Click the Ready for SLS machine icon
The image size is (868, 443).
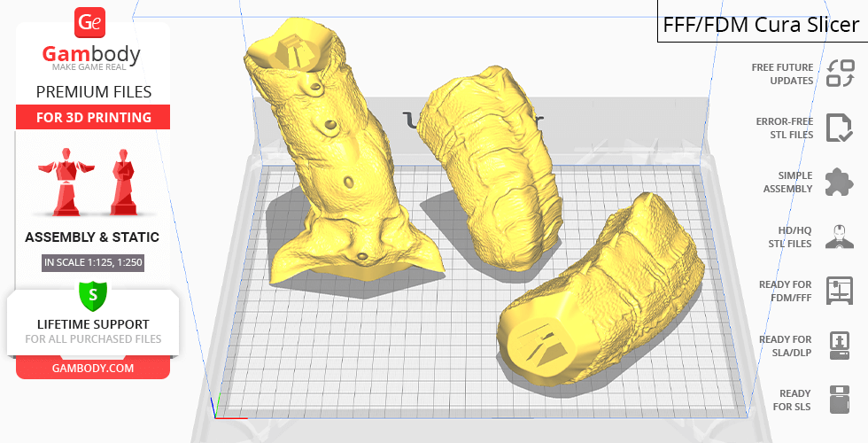pyautogui.click(x=840, y=400)
